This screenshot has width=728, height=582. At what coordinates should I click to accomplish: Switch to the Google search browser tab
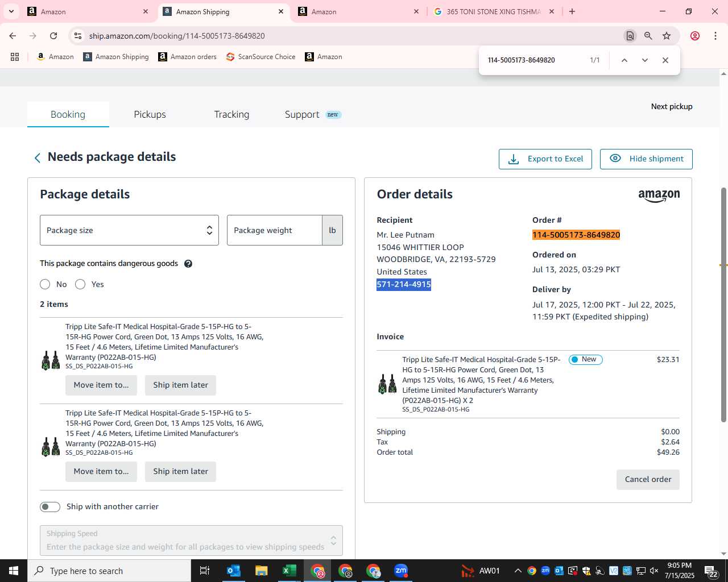tap(494, 11)
